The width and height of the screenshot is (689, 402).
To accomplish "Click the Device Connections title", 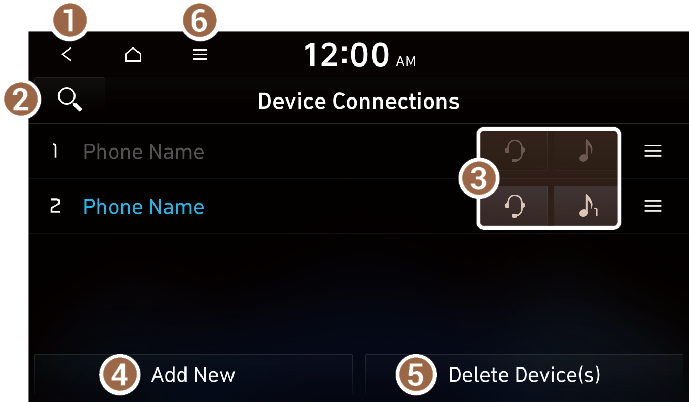I will (x=359, y=101).
